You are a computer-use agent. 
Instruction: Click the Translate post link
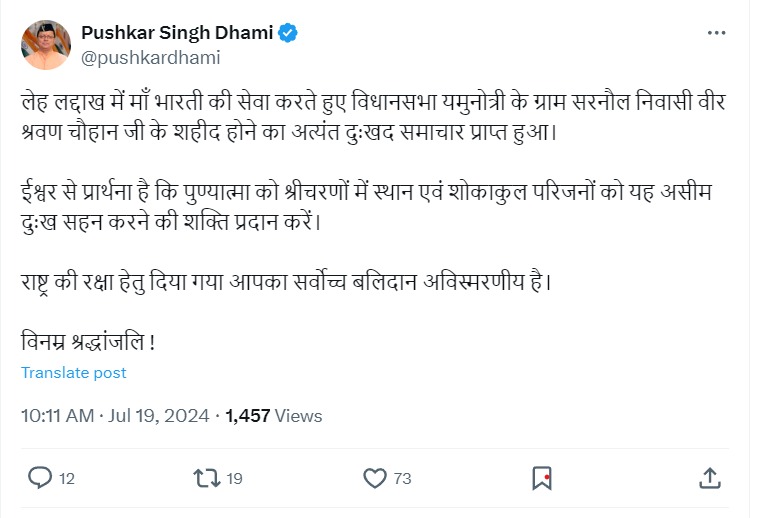pos(74,373)
